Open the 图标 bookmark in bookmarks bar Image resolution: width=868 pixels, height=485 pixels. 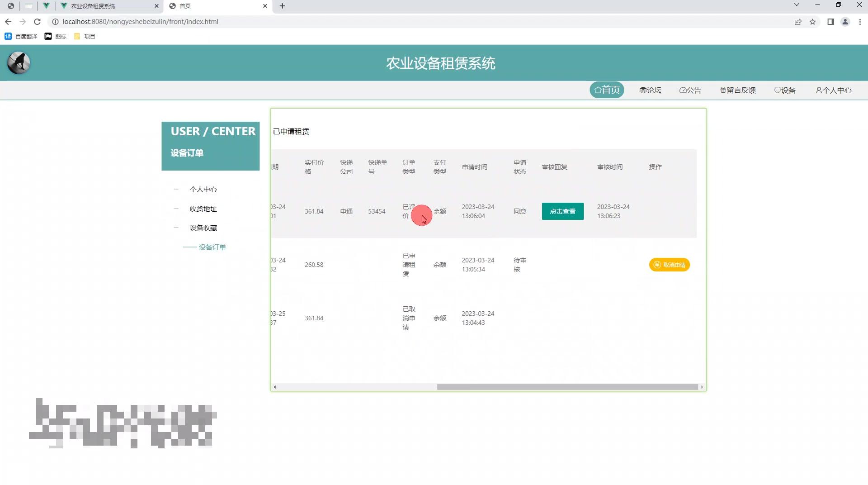pyautogui.click(x=48, y=36)
